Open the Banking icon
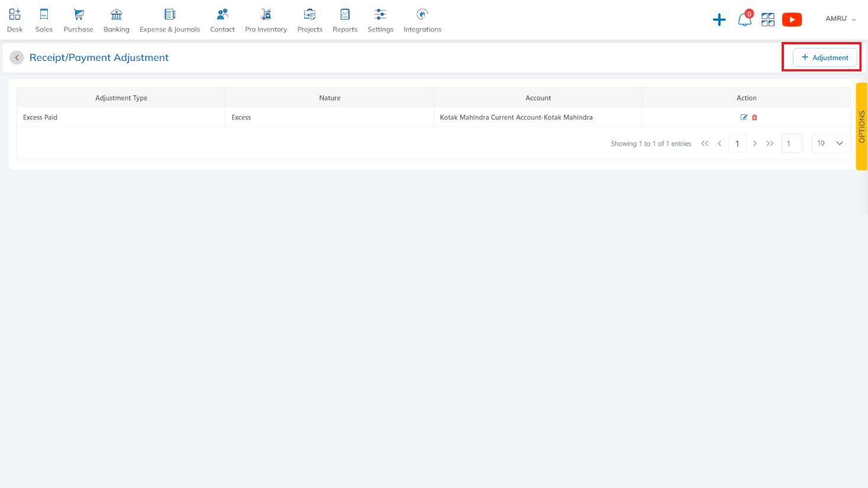Image resolution: width=868 pixels, height=488 pixels. 117,14
